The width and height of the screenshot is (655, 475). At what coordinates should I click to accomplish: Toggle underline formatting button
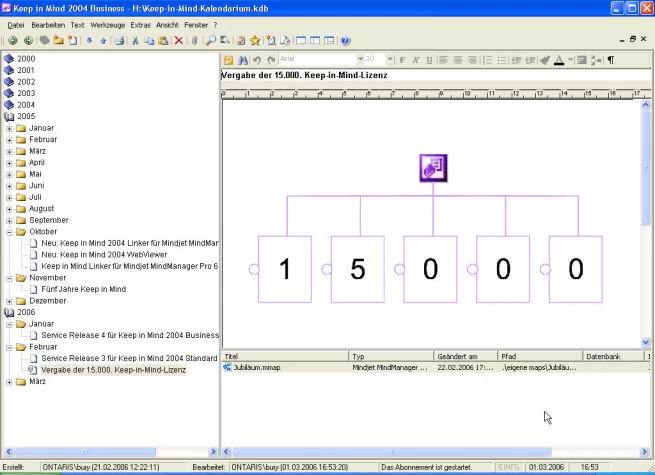click(429, 60)
